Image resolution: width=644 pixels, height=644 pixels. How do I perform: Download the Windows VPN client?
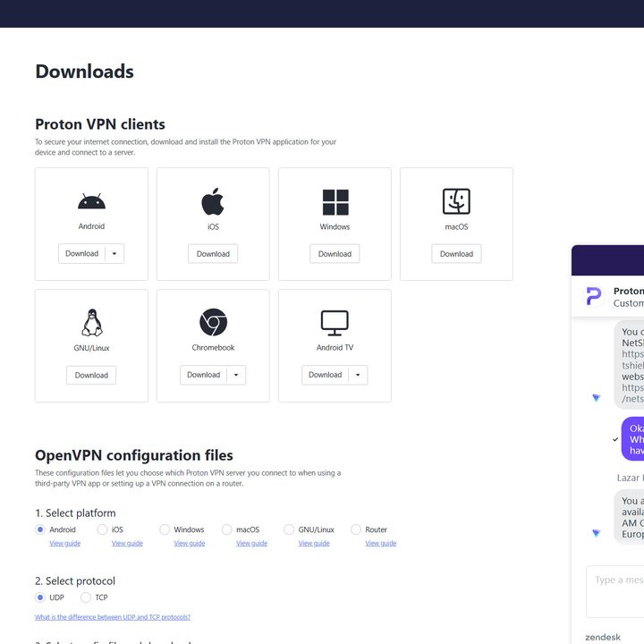[x=335, y=254]
